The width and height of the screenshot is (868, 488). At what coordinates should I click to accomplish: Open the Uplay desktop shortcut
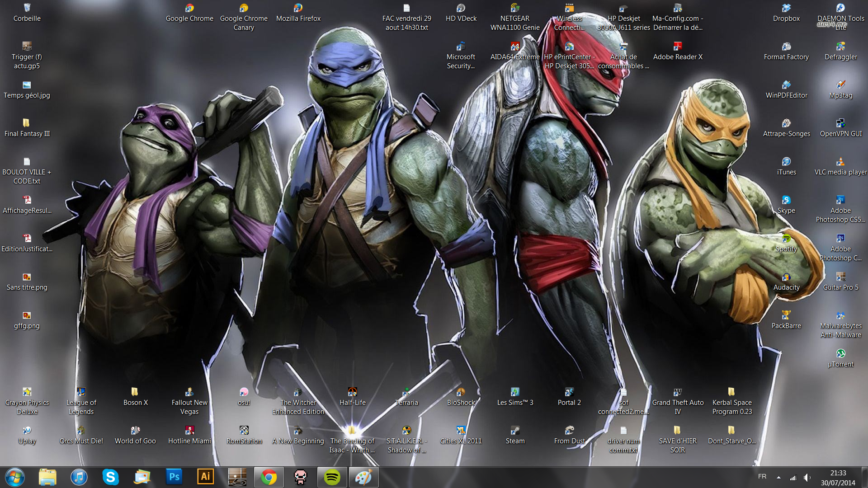(x=27, y=435)
